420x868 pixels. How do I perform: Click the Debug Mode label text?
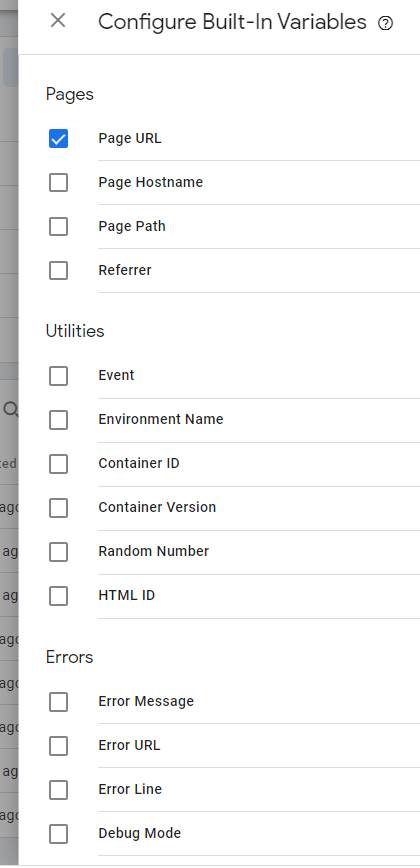click(139, 833)
